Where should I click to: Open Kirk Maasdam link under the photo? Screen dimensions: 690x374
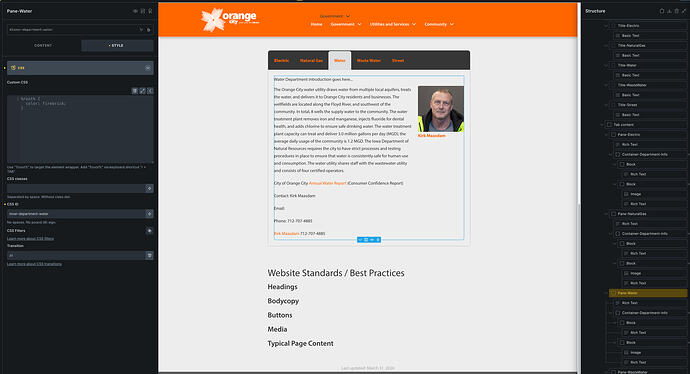432,136
